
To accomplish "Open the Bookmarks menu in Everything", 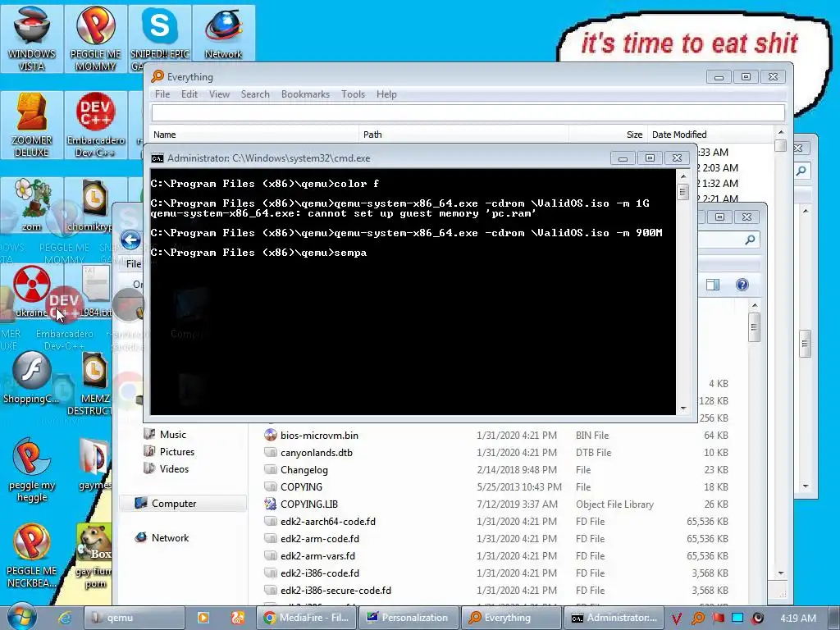I will click(x=305, y=94).
